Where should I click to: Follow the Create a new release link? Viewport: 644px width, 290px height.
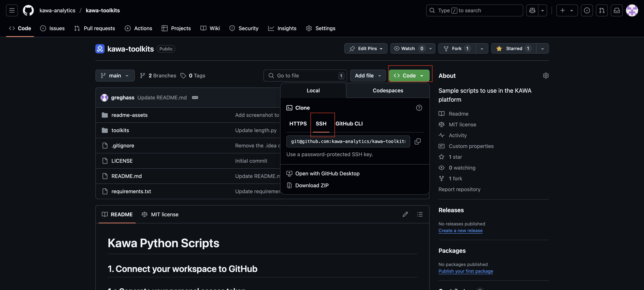click(x=460, y=231)
